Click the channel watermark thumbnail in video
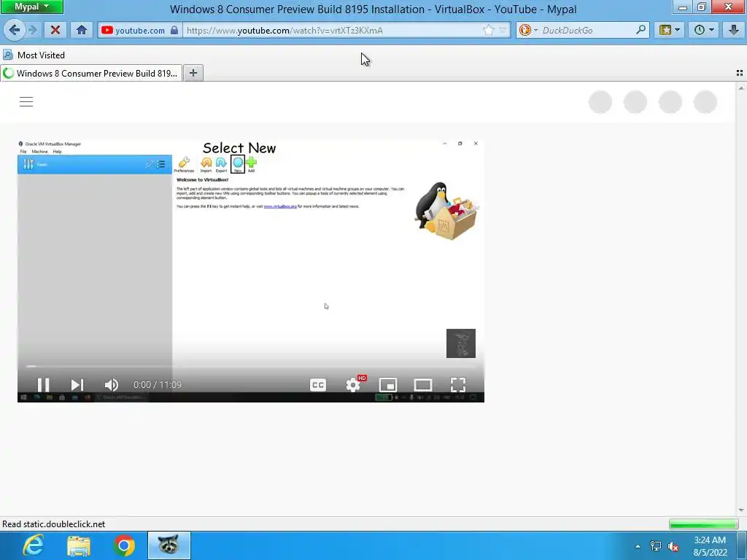 (x=461, y=343)
